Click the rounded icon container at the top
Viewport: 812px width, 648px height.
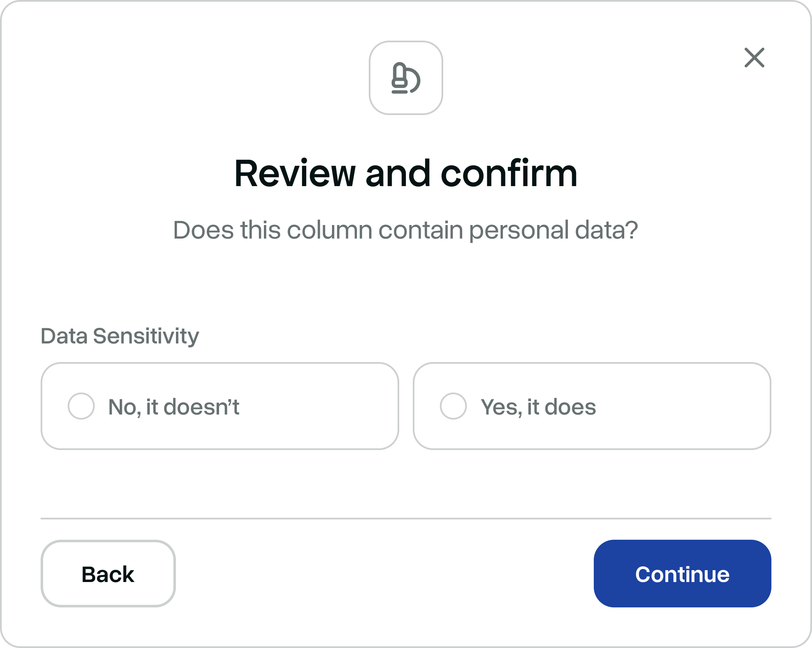click(x=405, y=78)
